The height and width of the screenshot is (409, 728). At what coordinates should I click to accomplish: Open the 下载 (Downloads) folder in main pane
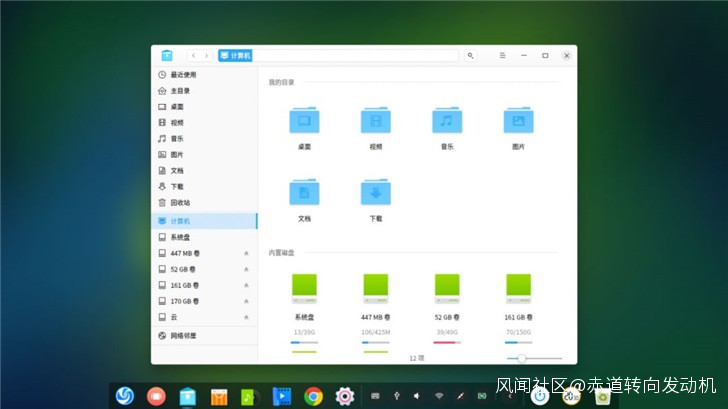[375, 193]
